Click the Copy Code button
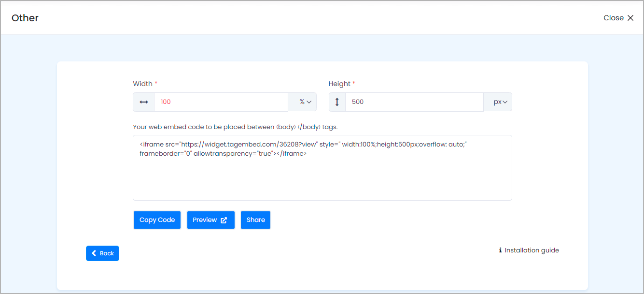This screenshot has width=644, height=294. (x=157, y=220)
